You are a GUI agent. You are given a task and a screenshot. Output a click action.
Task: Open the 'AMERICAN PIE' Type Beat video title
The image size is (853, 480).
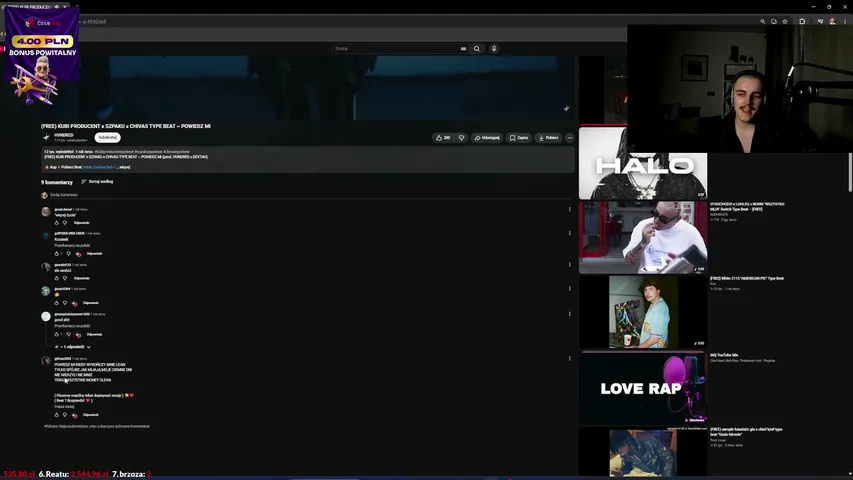pos(746,278)
